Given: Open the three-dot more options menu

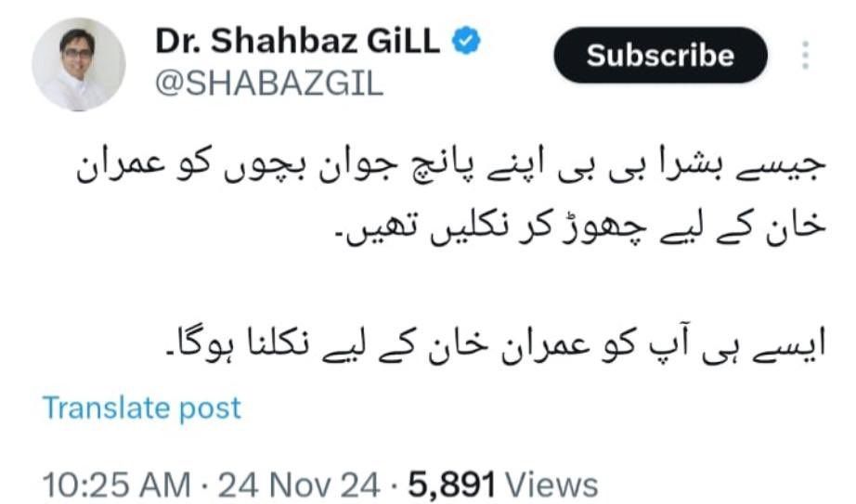Looking at the screenshot, I should [x=805, y=55].
